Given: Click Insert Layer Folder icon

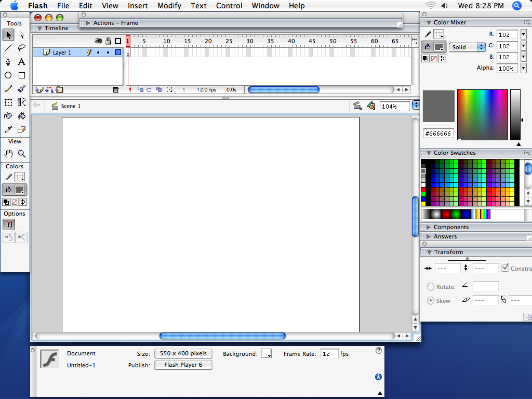Looking at the screenshot, I should coord(59,89).
